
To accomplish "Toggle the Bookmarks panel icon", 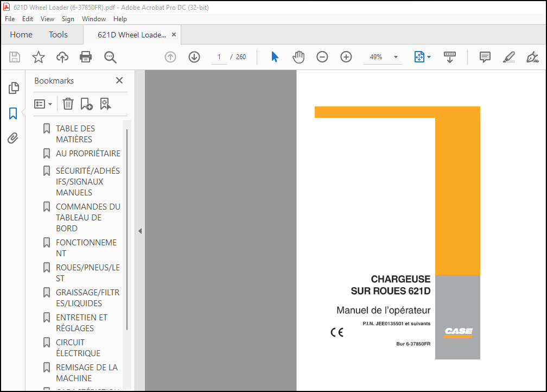I will (x=13, y=113).
